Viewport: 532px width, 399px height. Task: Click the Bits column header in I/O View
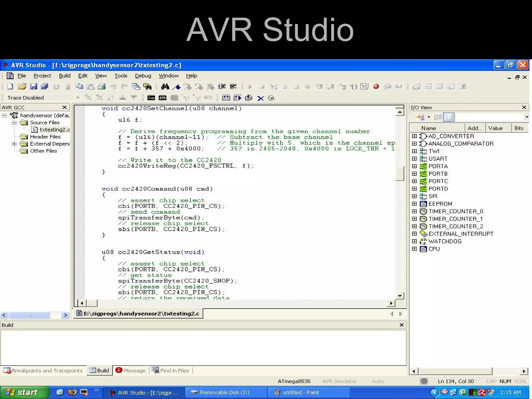[x=520, y=128]
